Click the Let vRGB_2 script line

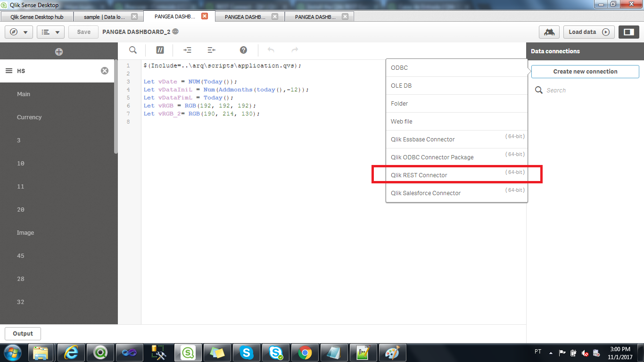coord(202,114)
